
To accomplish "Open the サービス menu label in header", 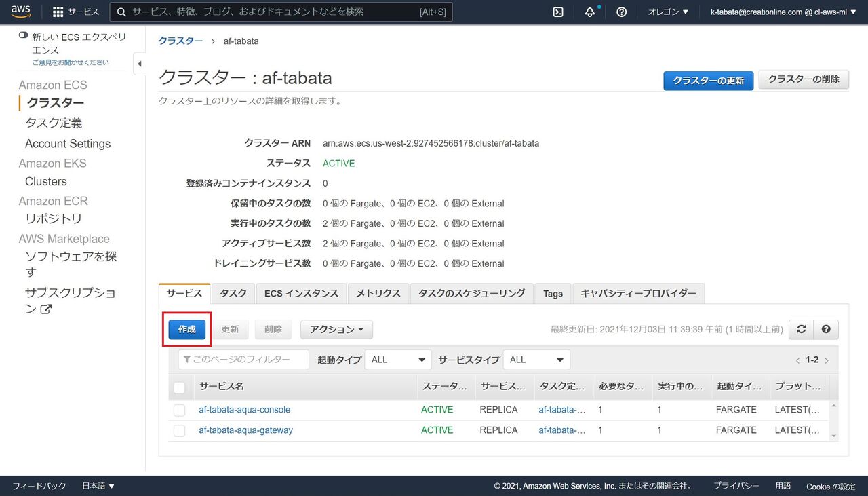I will pyautogui.click(x=83, y=12).
